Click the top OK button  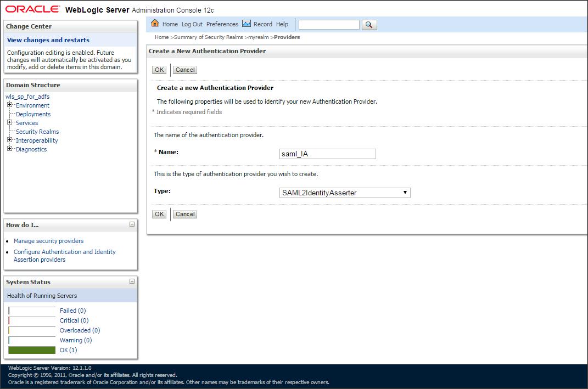coord(159,70)
